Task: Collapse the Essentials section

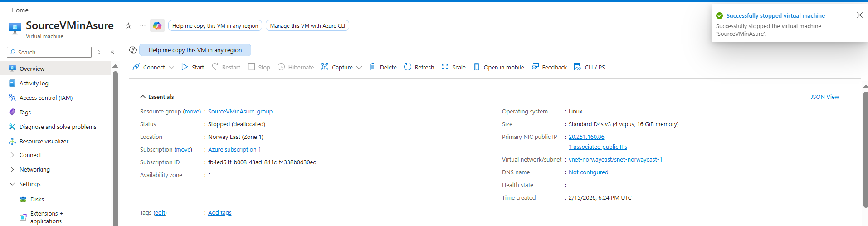Action: point(143,97)
